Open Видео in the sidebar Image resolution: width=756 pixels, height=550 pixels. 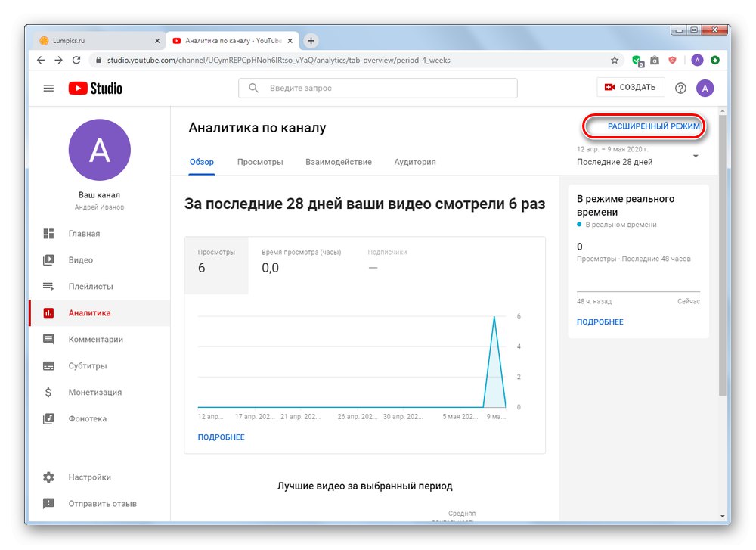[x=99, y=260]
